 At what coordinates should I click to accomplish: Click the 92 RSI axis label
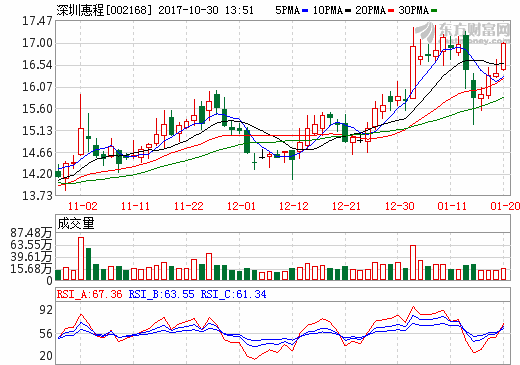click(46, 310)
